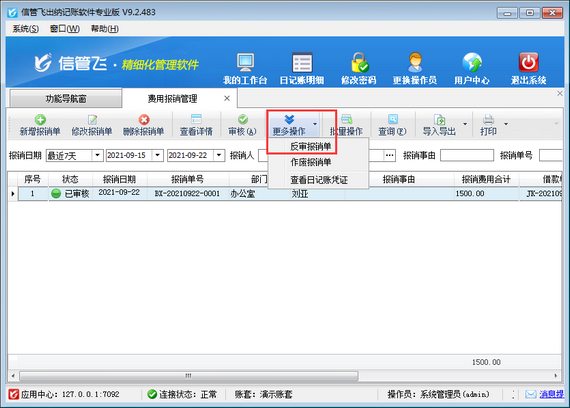Click the red 退出系统 power icon
Image resolution: width=570 pixels, height=408 pixels.
(528, 63)
